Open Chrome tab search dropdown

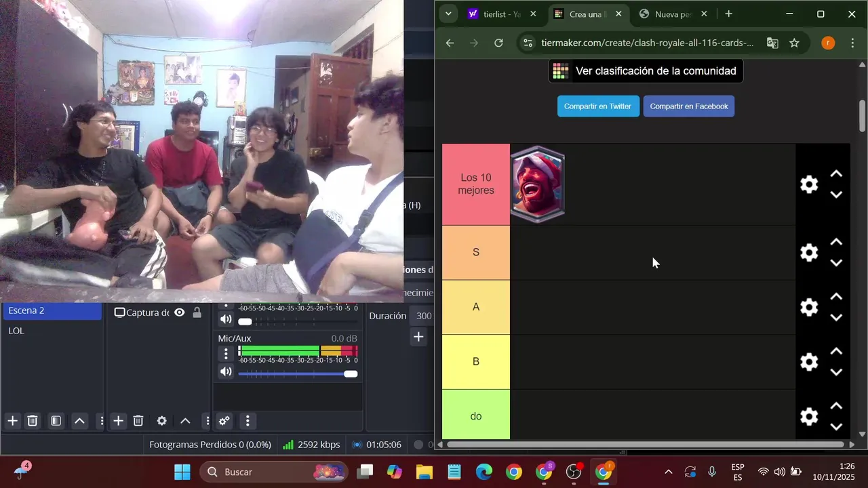pos(448,14)
